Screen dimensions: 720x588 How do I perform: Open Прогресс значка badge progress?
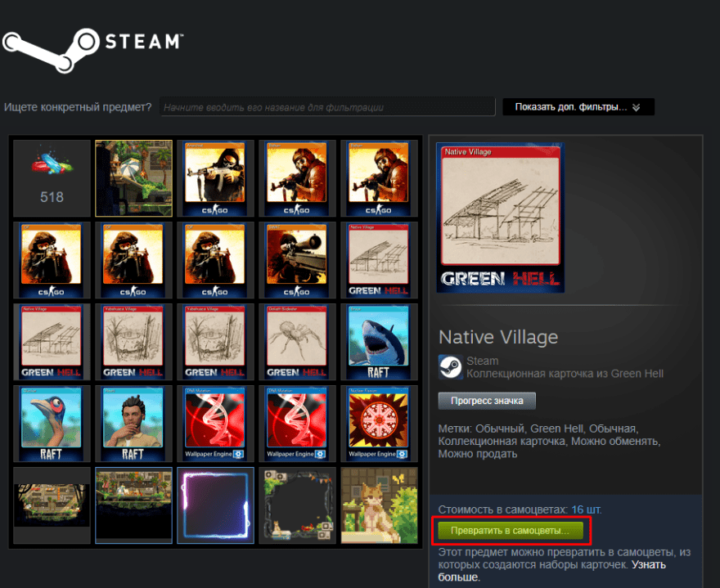coord(487,401)
